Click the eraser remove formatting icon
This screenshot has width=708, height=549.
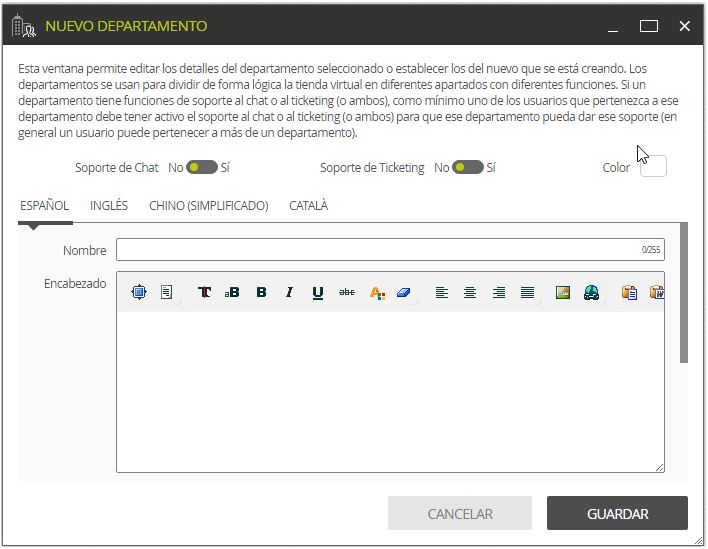[x=403, y=293]
